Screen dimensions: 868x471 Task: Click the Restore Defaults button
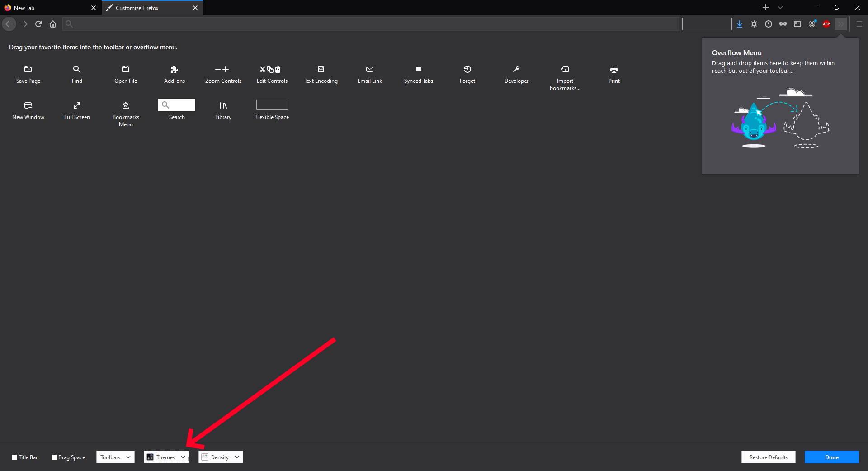[x=768, y=457]
